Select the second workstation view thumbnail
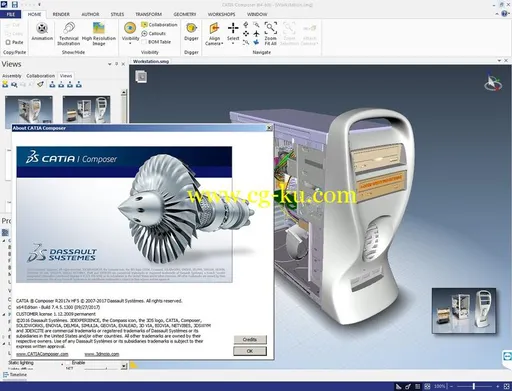This screenshot has width=512, height=391. coord(86,110)
